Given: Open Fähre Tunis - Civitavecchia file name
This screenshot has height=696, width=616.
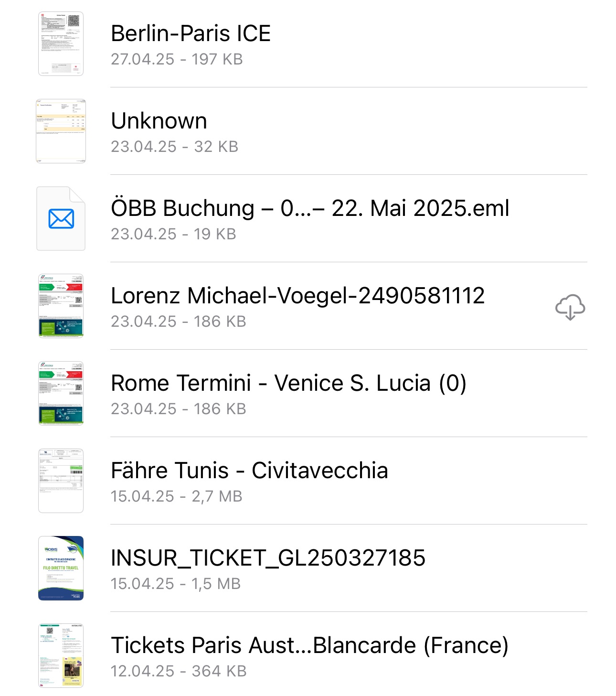Looking at the screenshot, I should [x=249, y=471].
